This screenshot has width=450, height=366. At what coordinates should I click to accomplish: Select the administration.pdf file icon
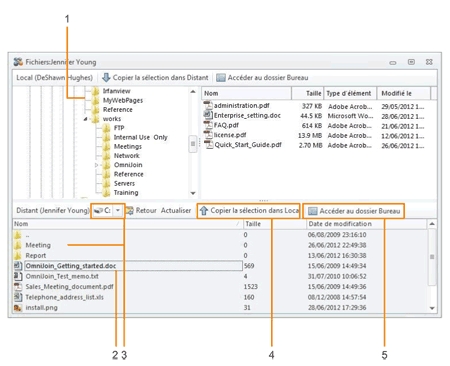click(208, 105)
